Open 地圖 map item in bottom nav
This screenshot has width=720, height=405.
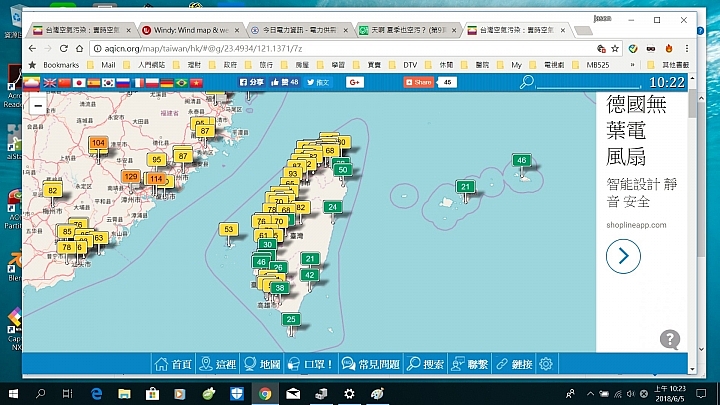(x=262, y=364)
